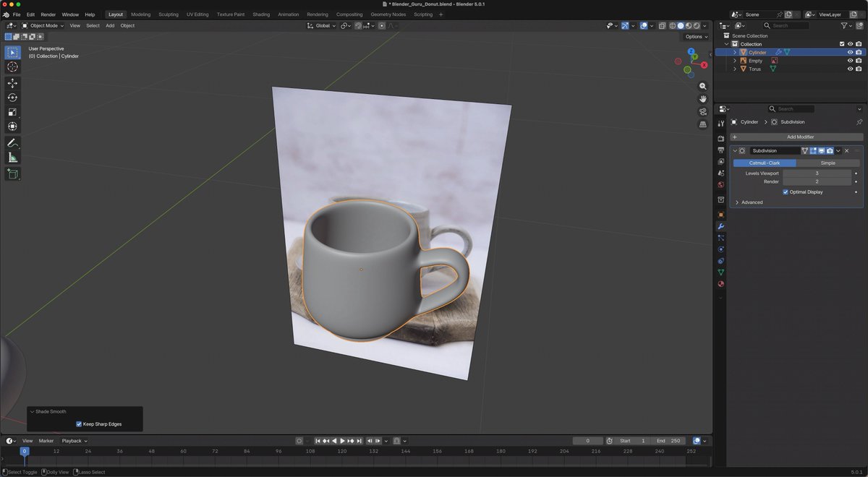Remove the Subdivision modifier with X
The image size is (868, 477).
(847, 151)
